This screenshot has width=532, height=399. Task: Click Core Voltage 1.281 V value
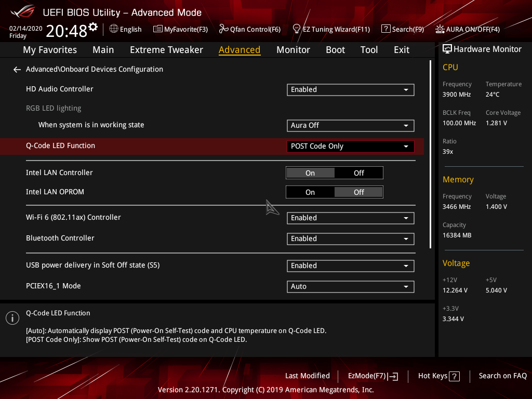pos(496,123)
